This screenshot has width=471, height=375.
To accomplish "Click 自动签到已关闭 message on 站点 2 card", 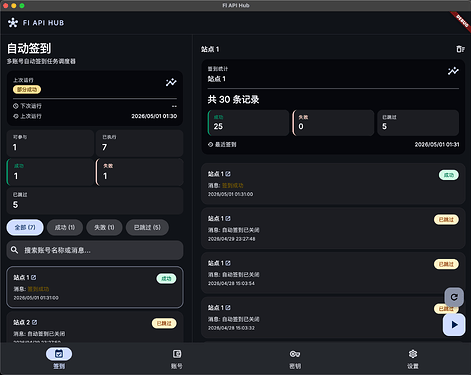I will tap(46, 334).
